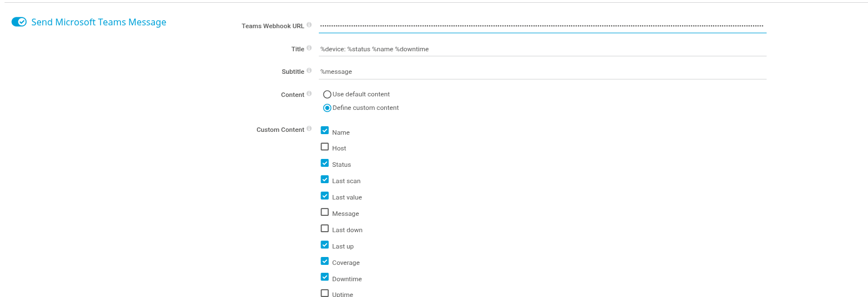Uncheck the Status checkbox
This screenshot has width=868, height=297.
click(325, 163)
